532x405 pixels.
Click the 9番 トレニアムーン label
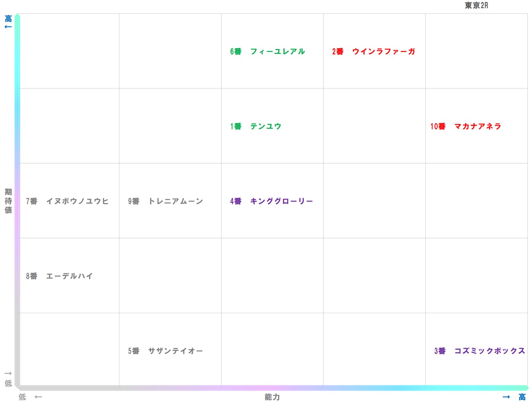(165, 201)
